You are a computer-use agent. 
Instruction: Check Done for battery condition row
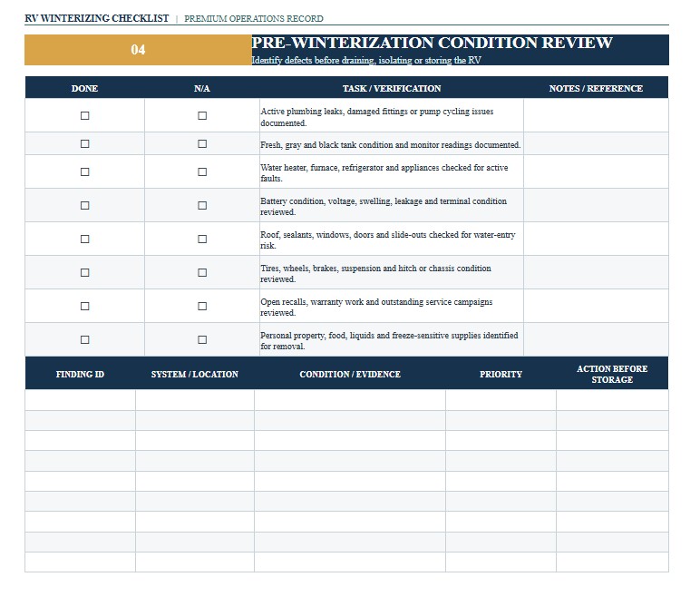[x=84, y=205]
